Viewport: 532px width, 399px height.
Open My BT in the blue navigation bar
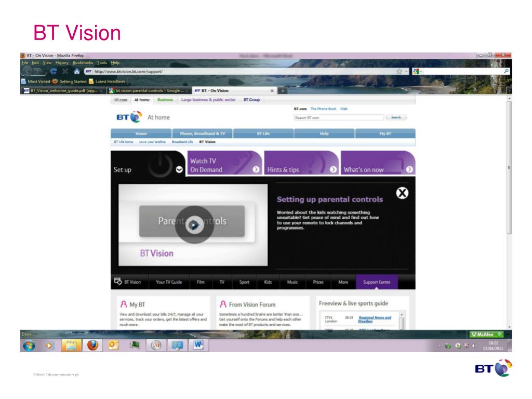click(385, 134)
